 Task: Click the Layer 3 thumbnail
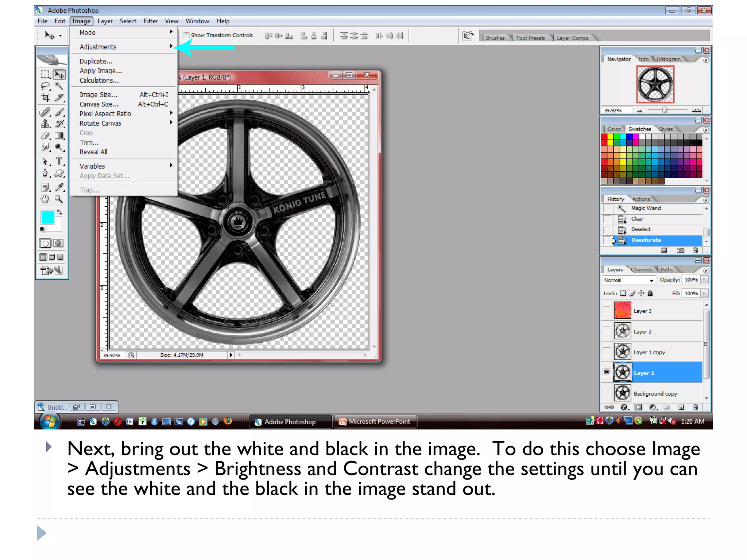[622, 311]
